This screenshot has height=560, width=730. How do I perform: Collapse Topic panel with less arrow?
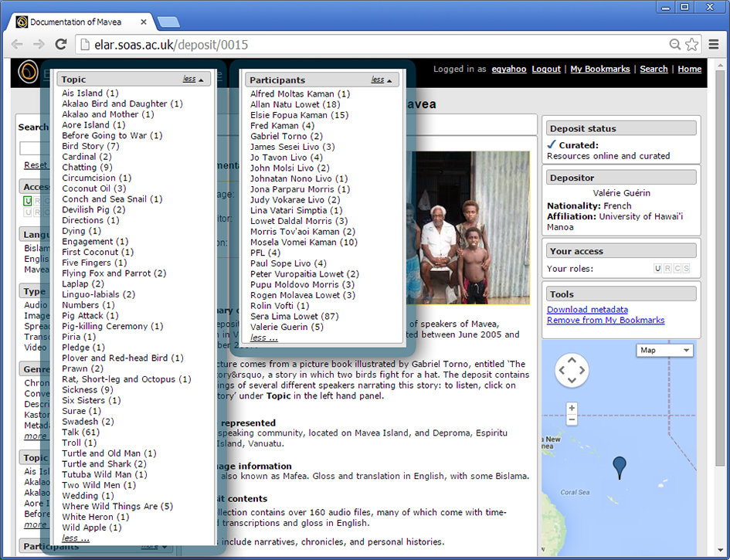[x=193, y=79]
